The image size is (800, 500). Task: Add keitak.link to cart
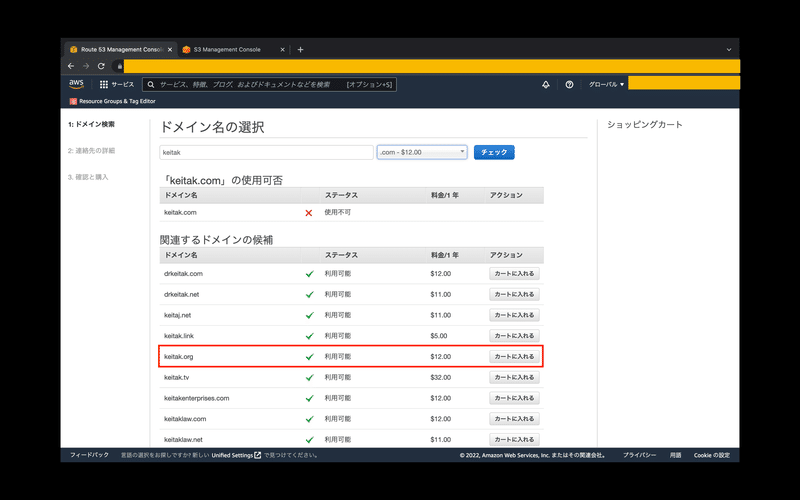pos(514,336)
